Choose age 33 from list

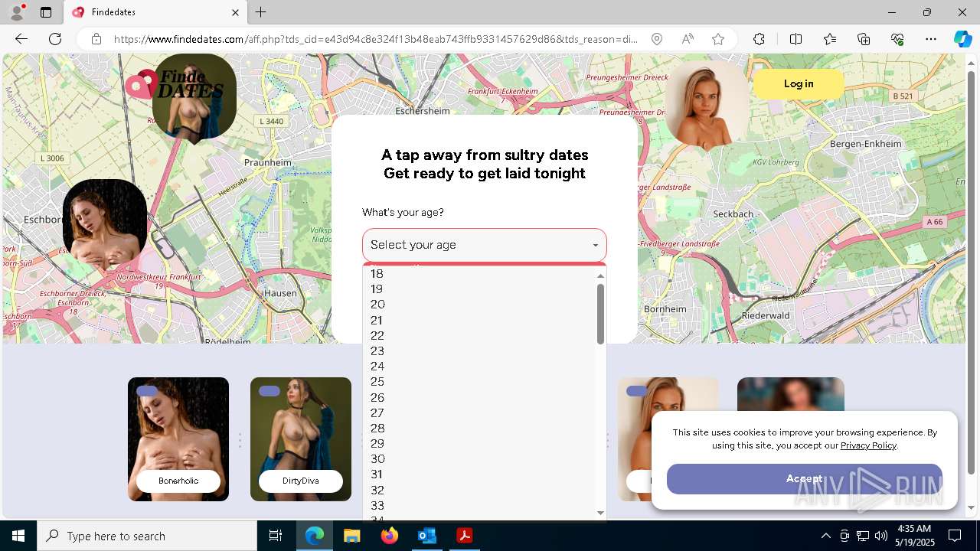[x=479, y=506]
